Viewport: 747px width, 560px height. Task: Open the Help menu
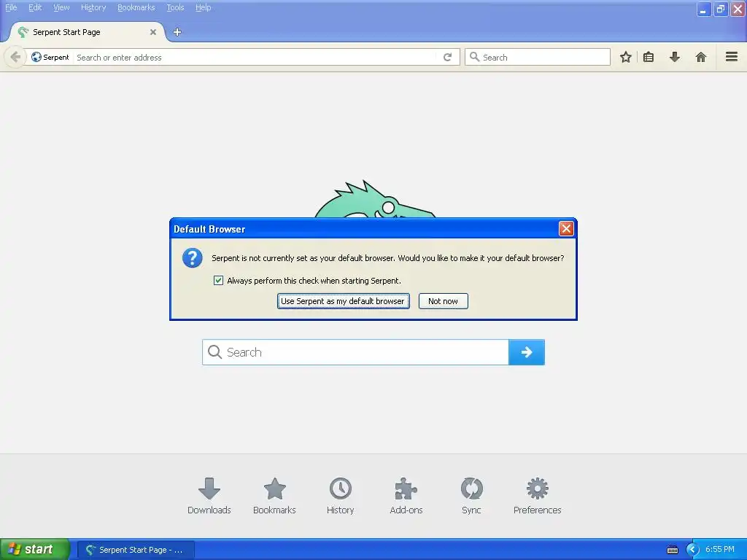coord(204,7)
